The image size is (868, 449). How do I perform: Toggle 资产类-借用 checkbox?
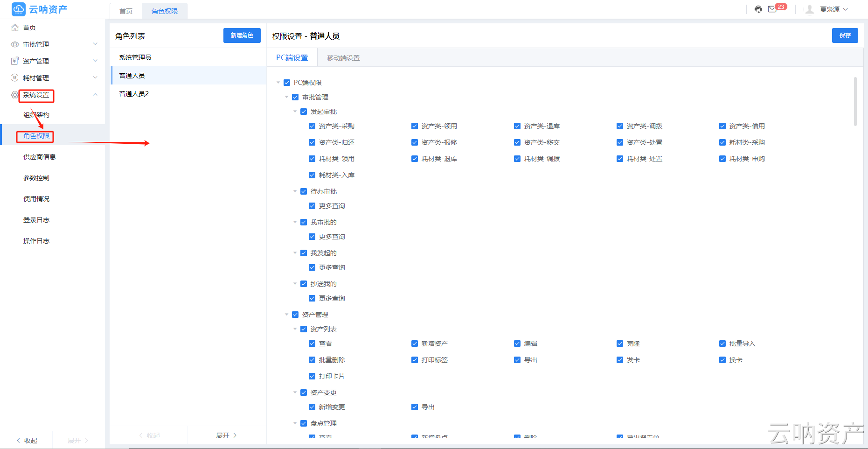pyautogui.click(x=722, y=126)
